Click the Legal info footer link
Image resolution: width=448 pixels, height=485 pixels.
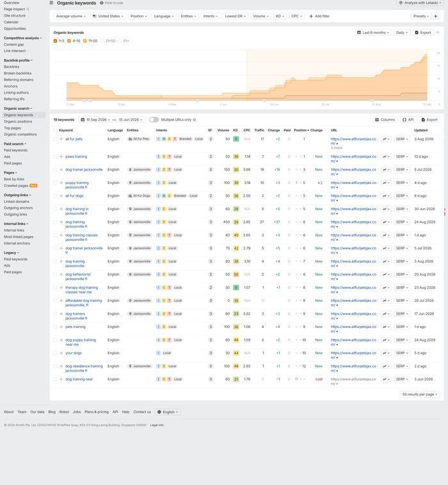pos(157,425)
